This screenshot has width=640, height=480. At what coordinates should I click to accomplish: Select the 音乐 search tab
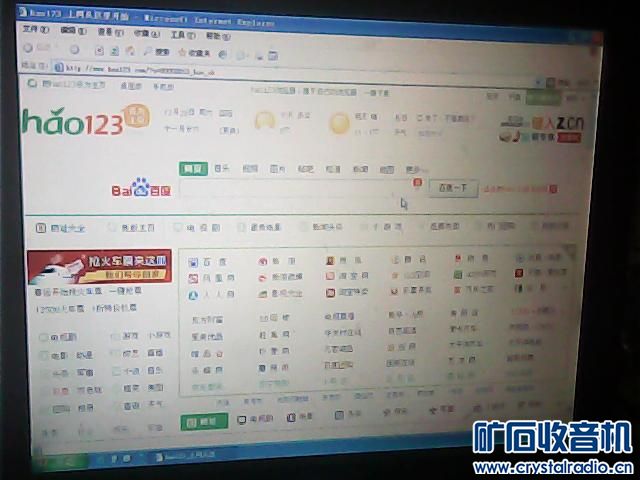(x=222, y=168)
